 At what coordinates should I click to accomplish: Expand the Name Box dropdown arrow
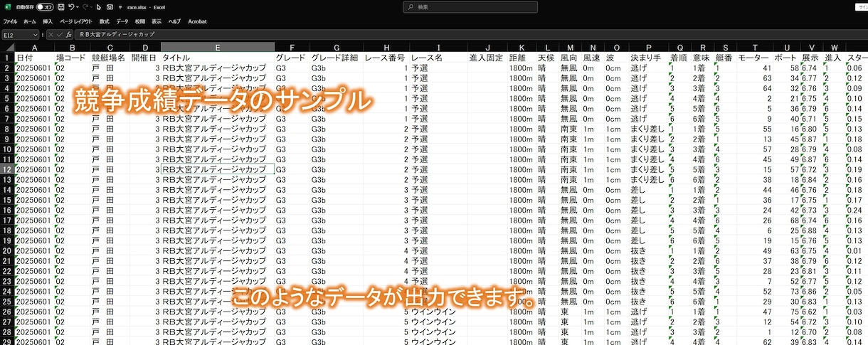coord(36,34)
